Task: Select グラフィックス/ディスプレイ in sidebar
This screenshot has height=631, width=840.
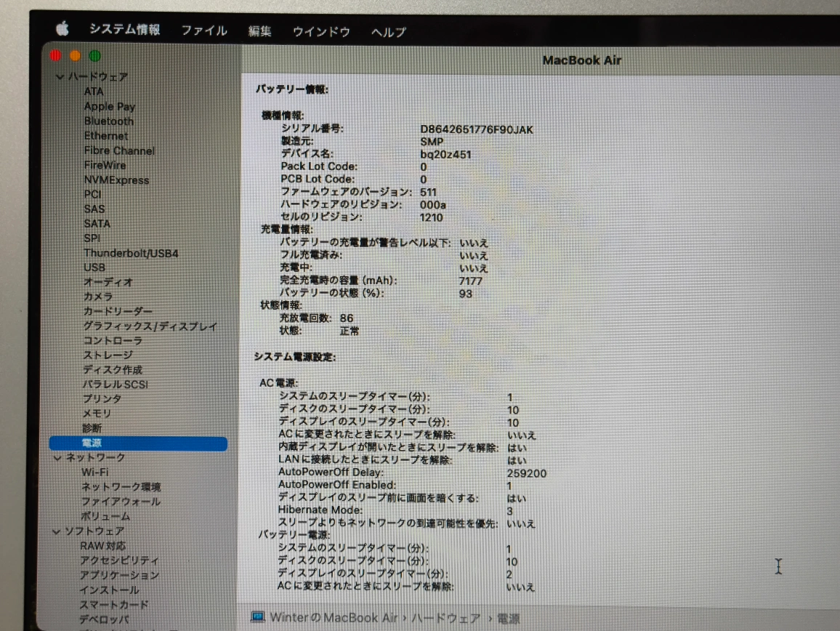Action: tap(150, 326)
